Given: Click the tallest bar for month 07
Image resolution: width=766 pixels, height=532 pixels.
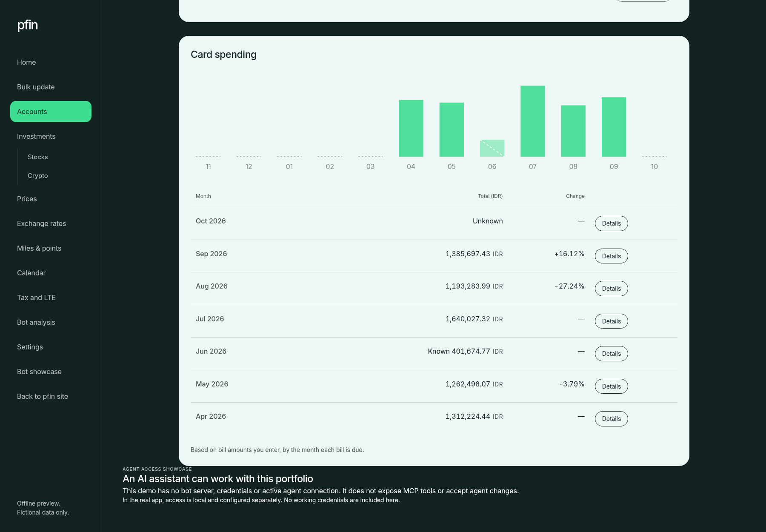Looking at the screenshot, I should point(533,121).
